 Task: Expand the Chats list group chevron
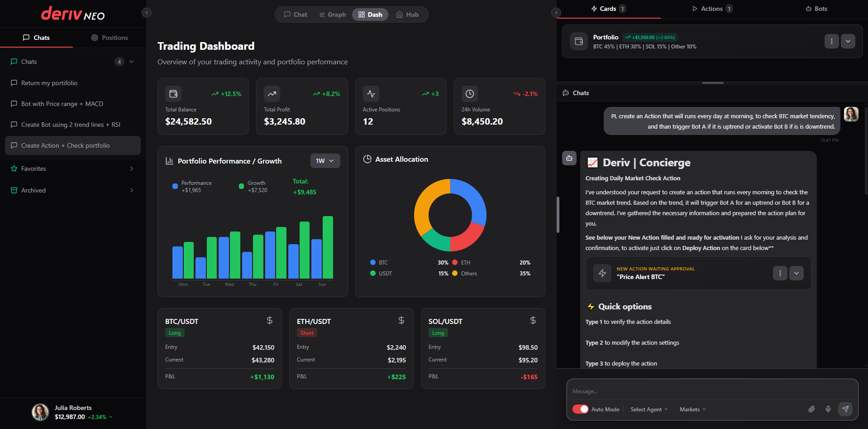132,62
